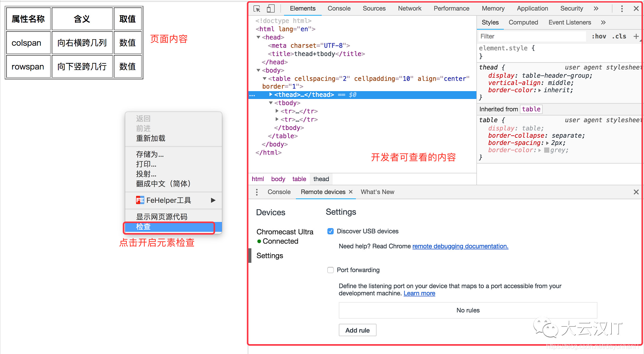Toggle .cls class editor
The height and width of the screenshot is (354, 644).
point(619,36)
